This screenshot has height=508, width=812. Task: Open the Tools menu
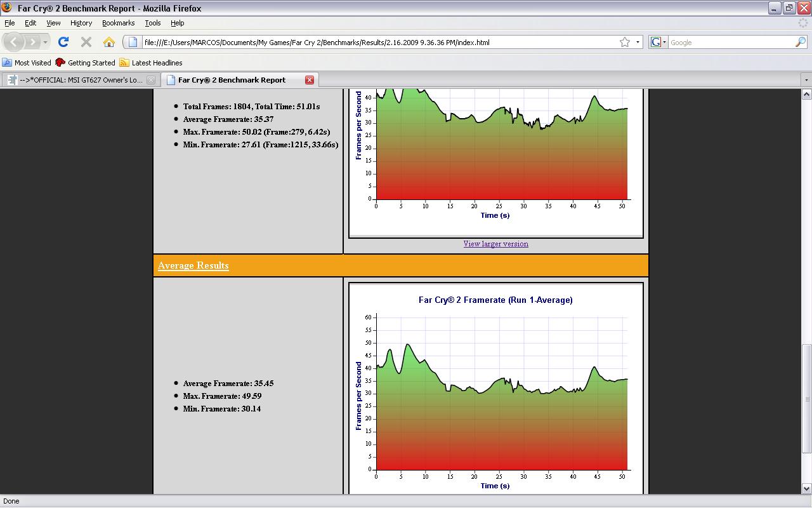pos(153,23)
